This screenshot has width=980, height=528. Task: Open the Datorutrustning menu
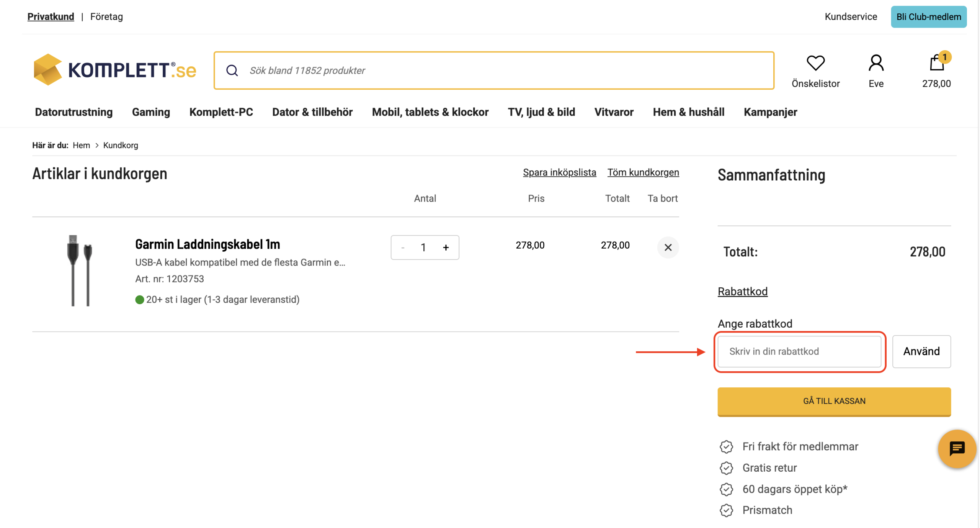(x=74, y=112)
